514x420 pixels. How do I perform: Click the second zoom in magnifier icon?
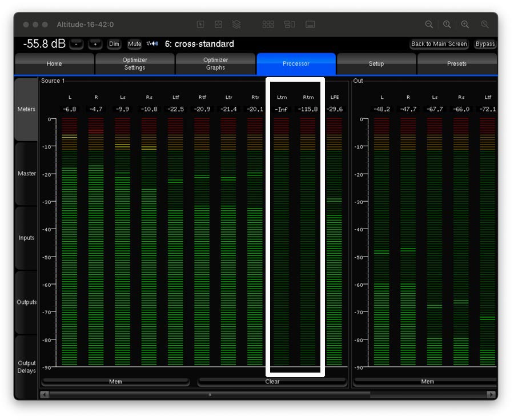coord(465,24)
